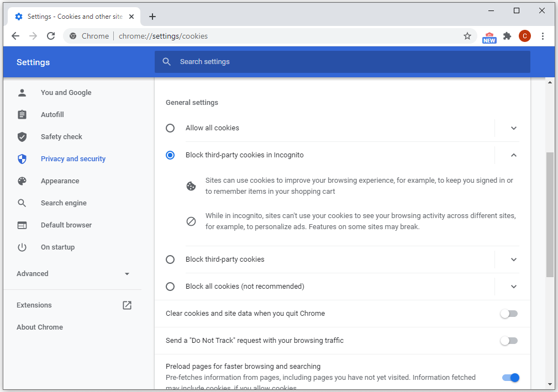Click the On startup power icon
The height and width of the screenshot is (392, 558).
[x=22, y=247]
